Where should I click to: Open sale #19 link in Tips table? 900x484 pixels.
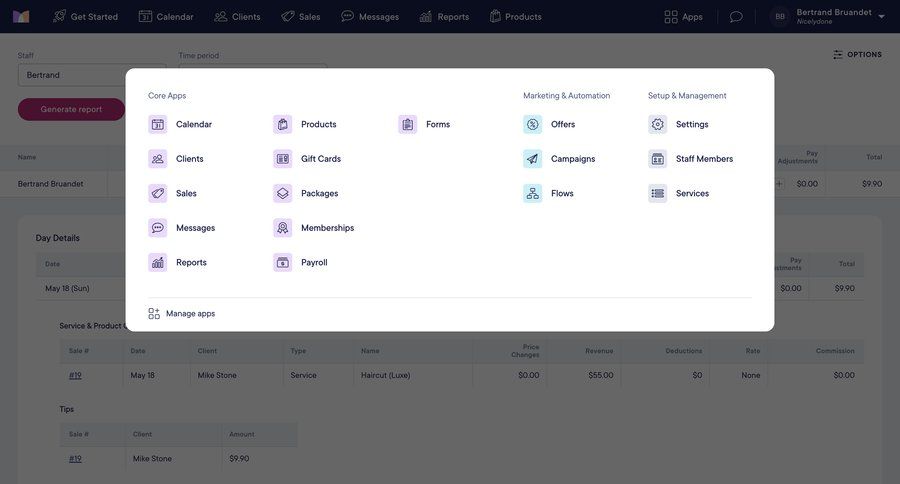(75, 458)
